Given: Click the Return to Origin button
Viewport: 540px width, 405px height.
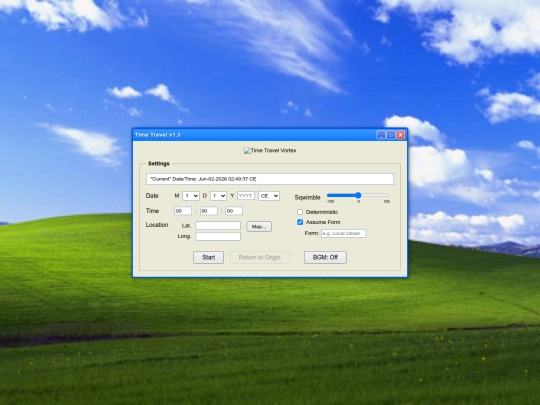Looking at the screenshot, I should pos(260,257).
